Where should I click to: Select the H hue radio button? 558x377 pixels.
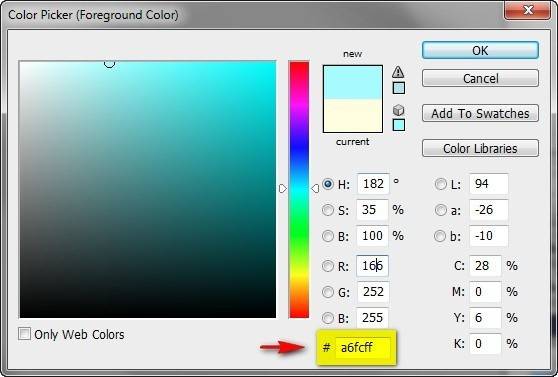tap(327, 184)
